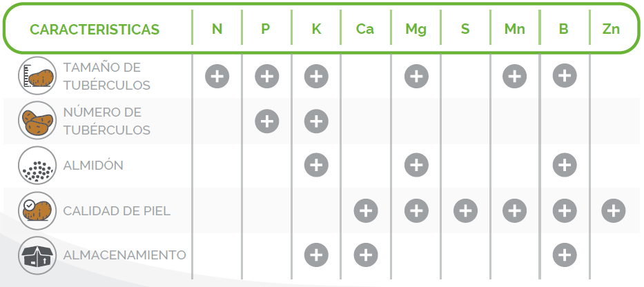
Task: Click the storage box icon
Action: [37, 255]
